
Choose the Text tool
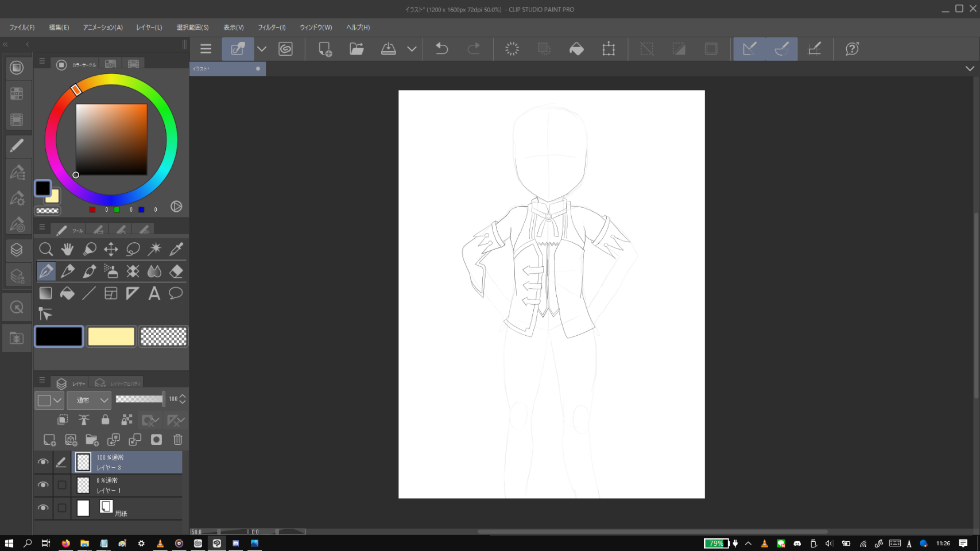click(x=154, y=293)
